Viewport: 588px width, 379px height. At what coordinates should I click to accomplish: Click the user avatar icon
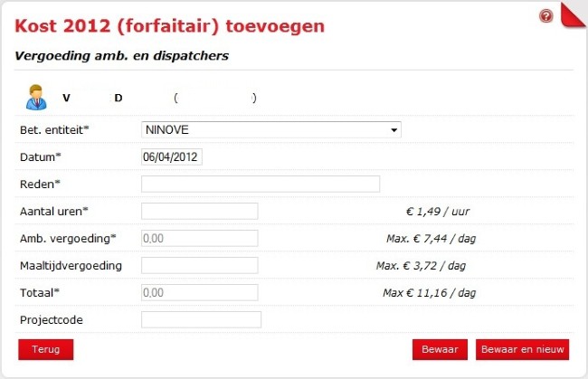(36, 98)
